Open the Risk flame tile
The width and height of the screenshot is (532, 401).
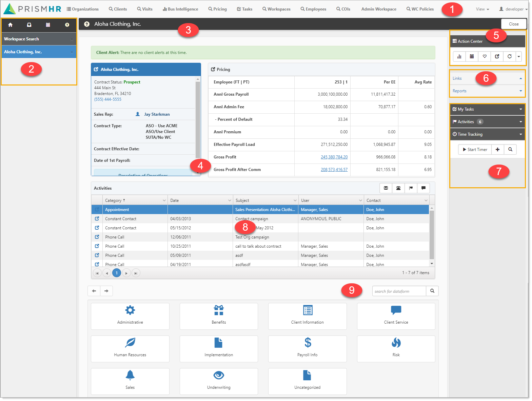click(x=396, y=349)
